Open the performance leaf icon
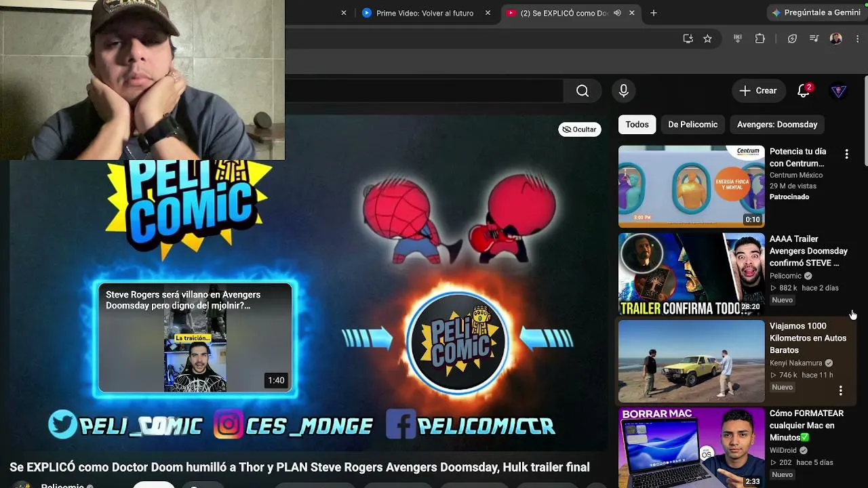The image size is (868, 488). [792, 39]
